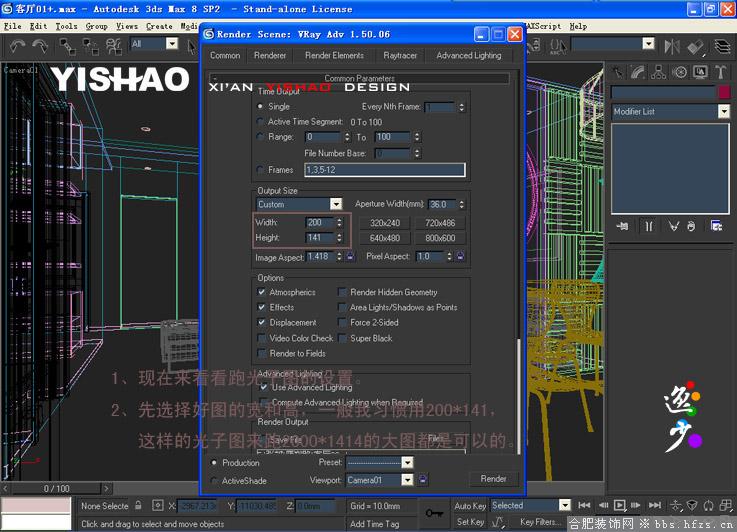Toggle the selection lock icon
This screenshot has height=532, width=737.
138,505
